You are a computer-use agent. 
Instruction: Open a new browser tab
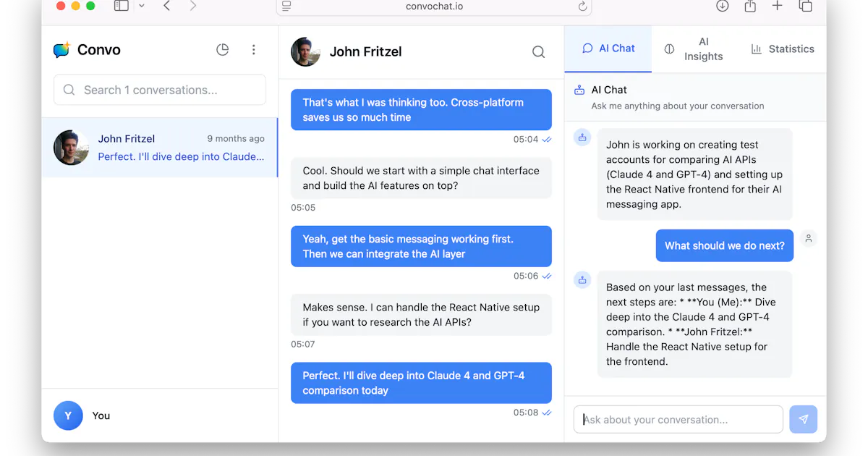point(777,6)
